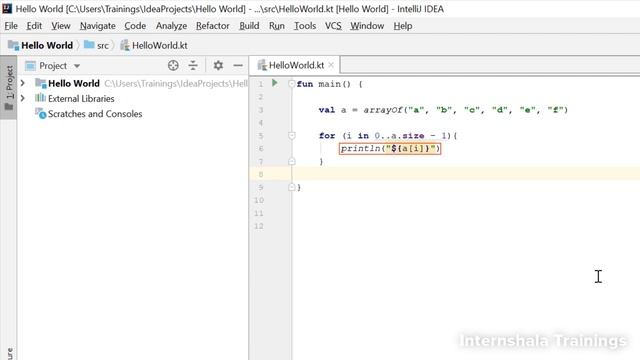Open the File menu
This screenshot has width=640, height=360.
tap(11, 26)
